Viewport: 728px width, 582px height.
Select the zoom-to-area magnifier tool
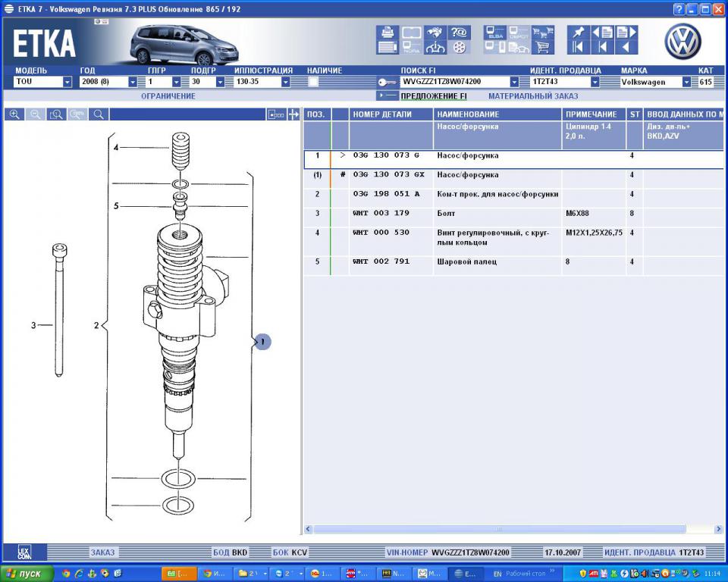pos(56,114)
